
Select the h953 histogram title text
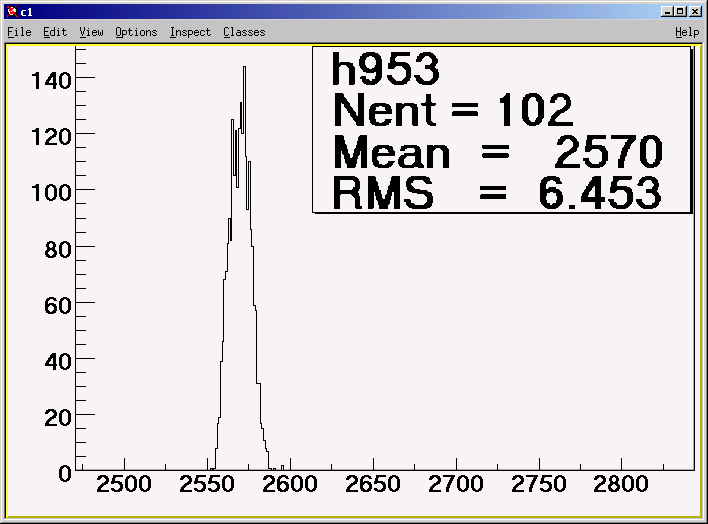(x=386, y=69)
